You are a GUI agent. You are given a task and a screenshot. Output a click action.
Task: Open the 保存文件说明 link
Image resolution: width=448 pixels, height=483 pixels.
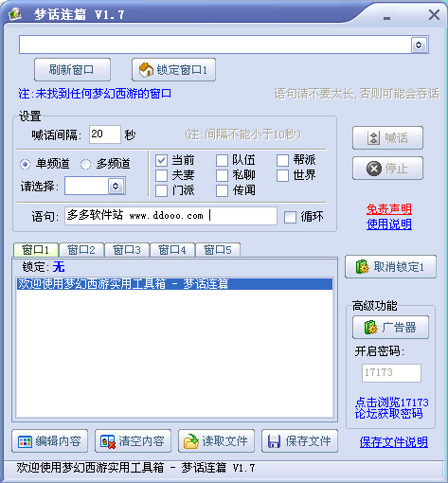[x=394, y=442]
